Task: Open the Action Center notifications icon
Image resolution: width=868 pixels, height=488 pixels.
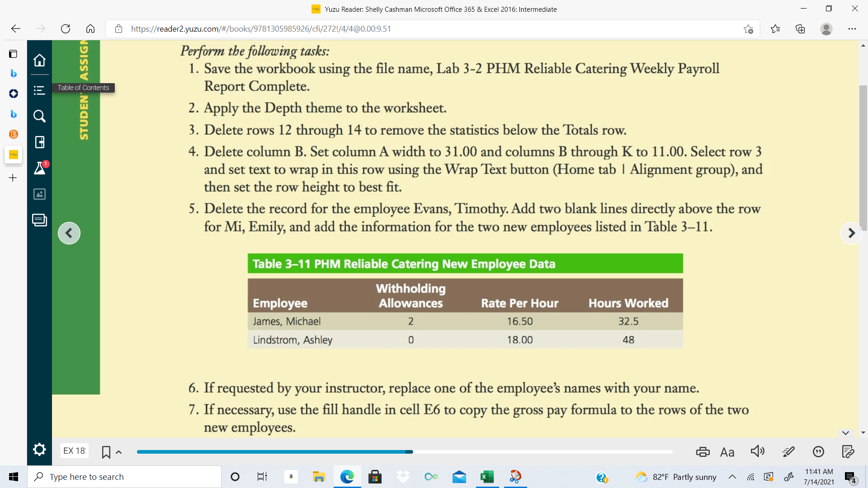Action: 850,477
